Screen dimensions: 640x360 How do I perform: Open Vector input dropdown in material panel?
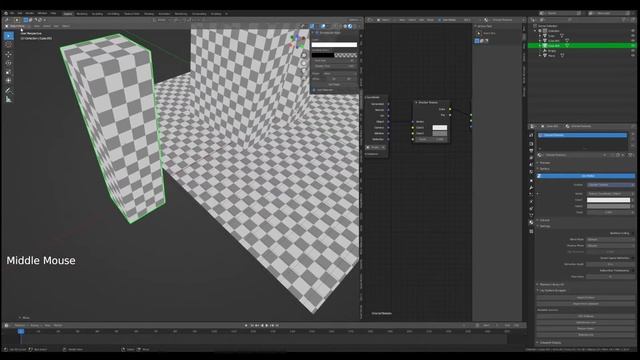(611, 193)
